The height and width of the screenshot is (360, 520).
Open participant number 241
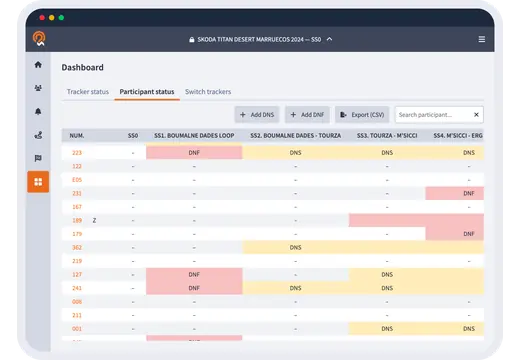pyautogui.click(x=77, y=288)
